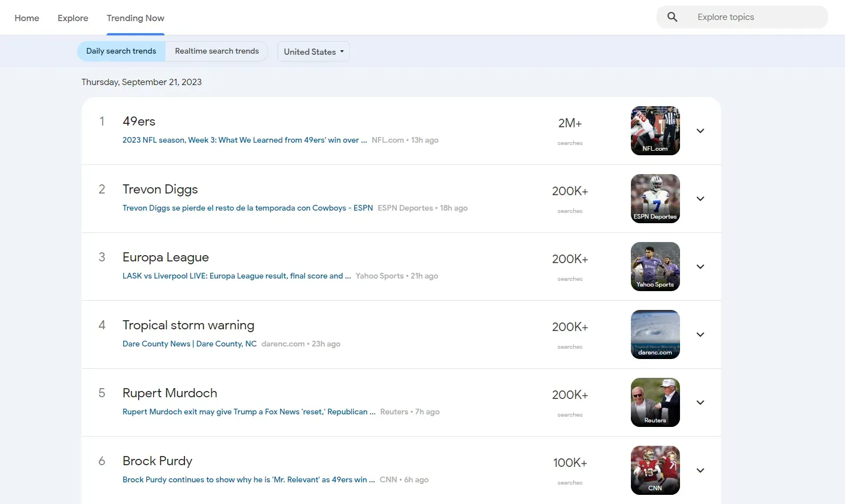The height and width of the screenshot is (504, 845).
Task: Click the LASK vs Liverpool Yahoo Sports link
Action: tap(236, 276)
